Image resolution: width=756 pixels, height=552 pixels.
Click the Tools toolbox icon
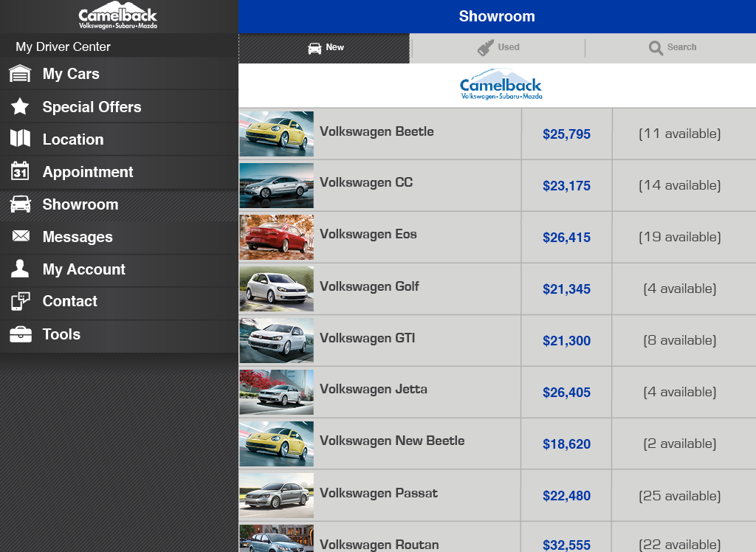click(x=20, y=334)
